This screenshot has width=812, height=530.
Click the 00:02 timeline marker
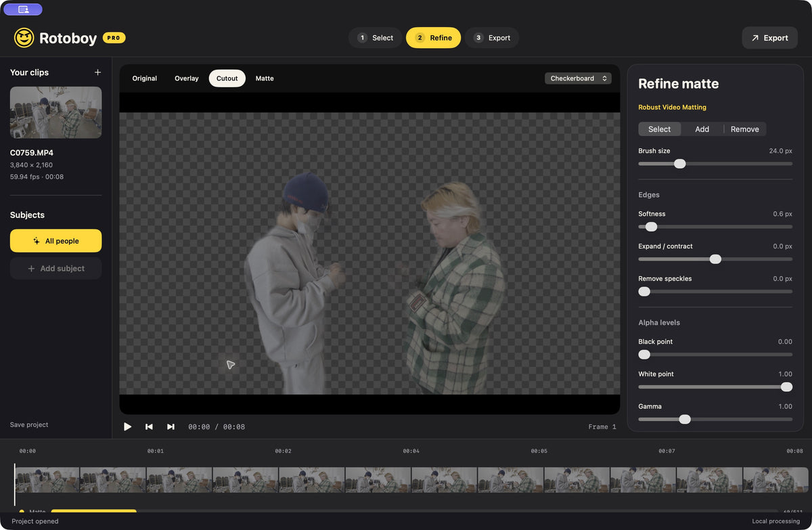[x=283, y=451]
